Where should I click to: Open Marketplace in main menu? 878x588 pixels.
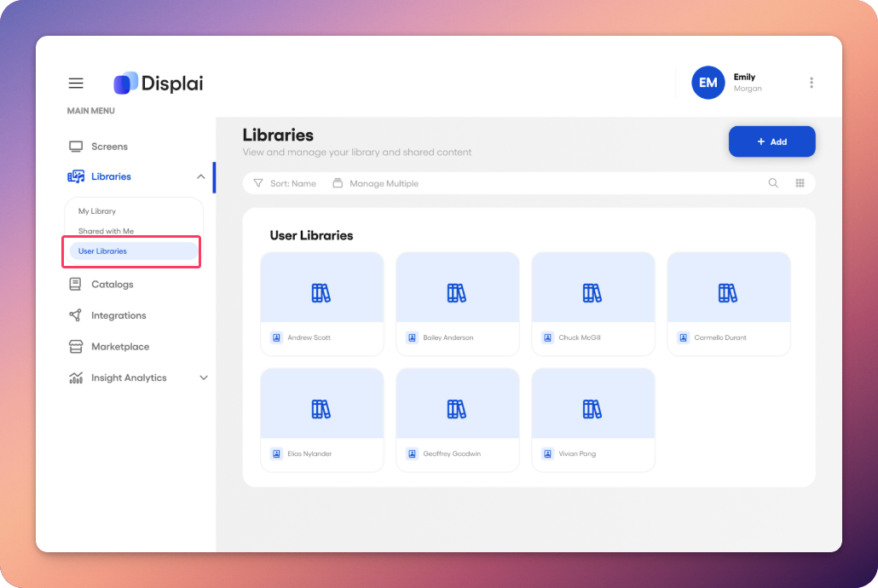coord(120,347)
